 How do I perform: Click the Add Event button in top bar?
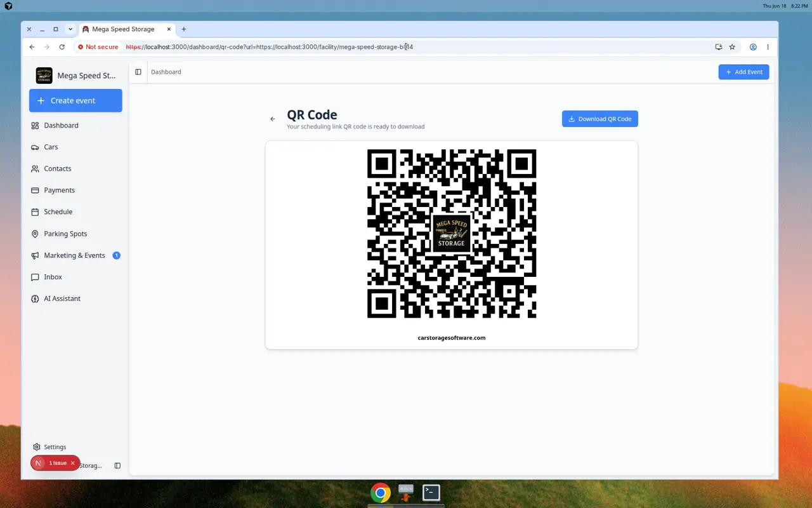743,72
